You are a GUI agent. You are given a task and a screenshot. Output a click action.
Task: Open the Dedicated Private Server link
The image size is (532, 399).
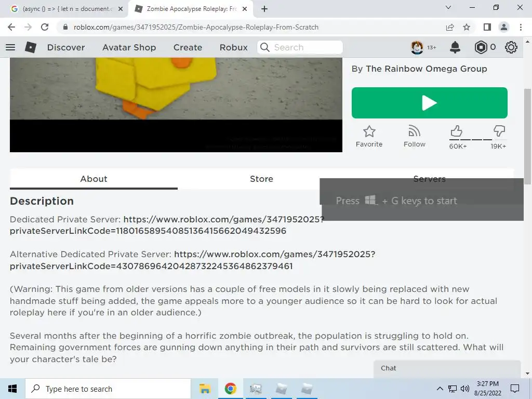[167, 225]
